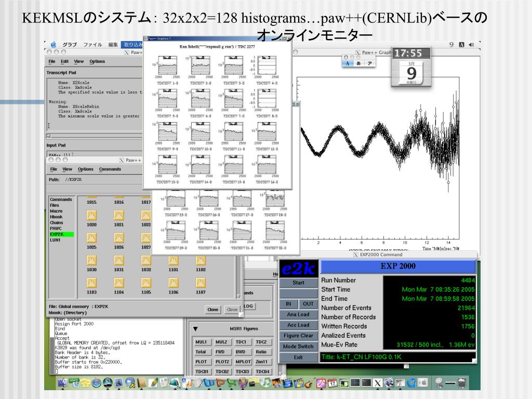Open the Apple menu icon

54,45
